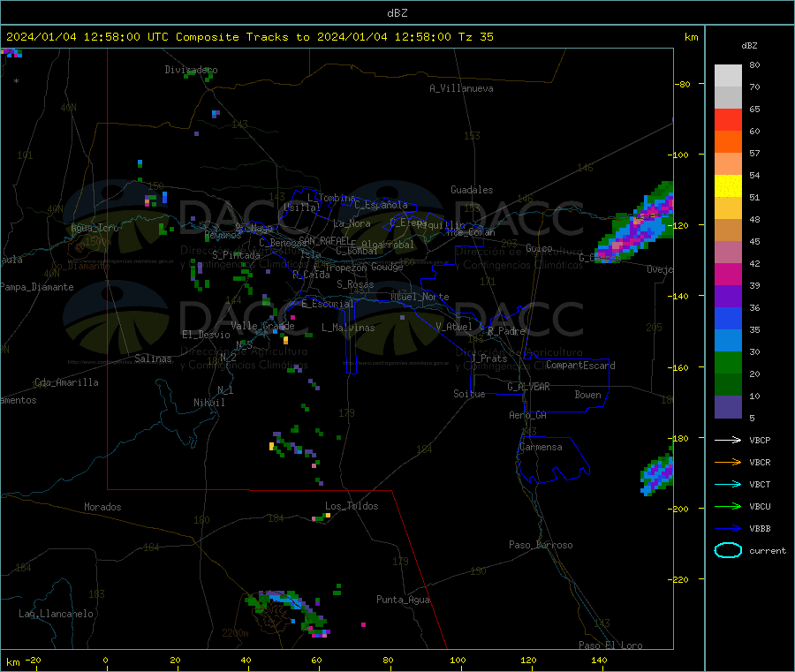The height and width of the screenshot is (672, 795).
Task: Click the blue VBBB arrow legend icon
Action: pyautogui.click(x=728, y=529)
